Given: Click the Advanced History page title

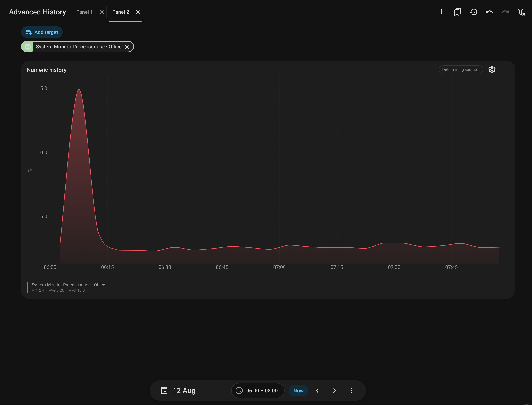Looking at the screenshot, I should [x=37, y=12].
